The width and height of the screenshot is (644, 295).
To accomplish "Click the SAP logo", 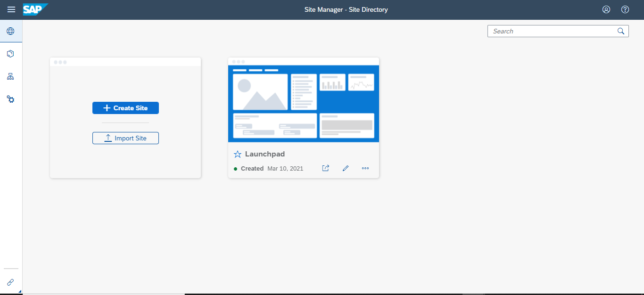I will (35, 9).
